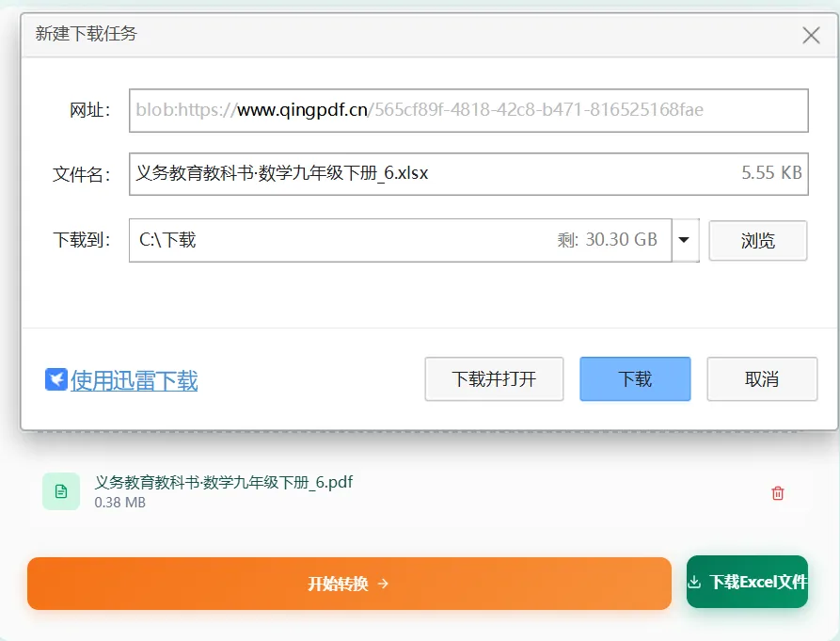The width and height of the screenshot is (840, 641).
Task: Open the download path dropdown arrow
Action: pyautogui.click(x=684, y=240)
